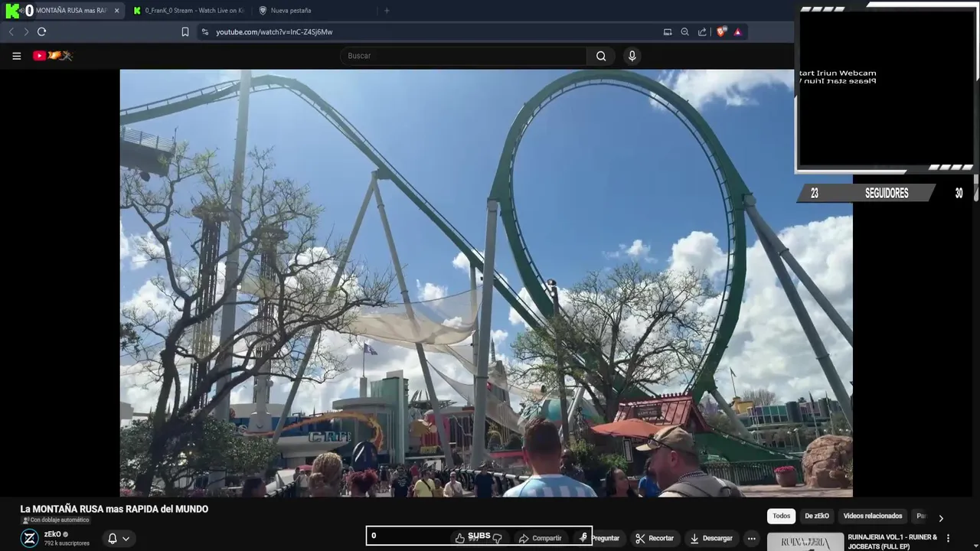
Task: Open the Brave Rewards triangle icon
Action: click(737, 31)
